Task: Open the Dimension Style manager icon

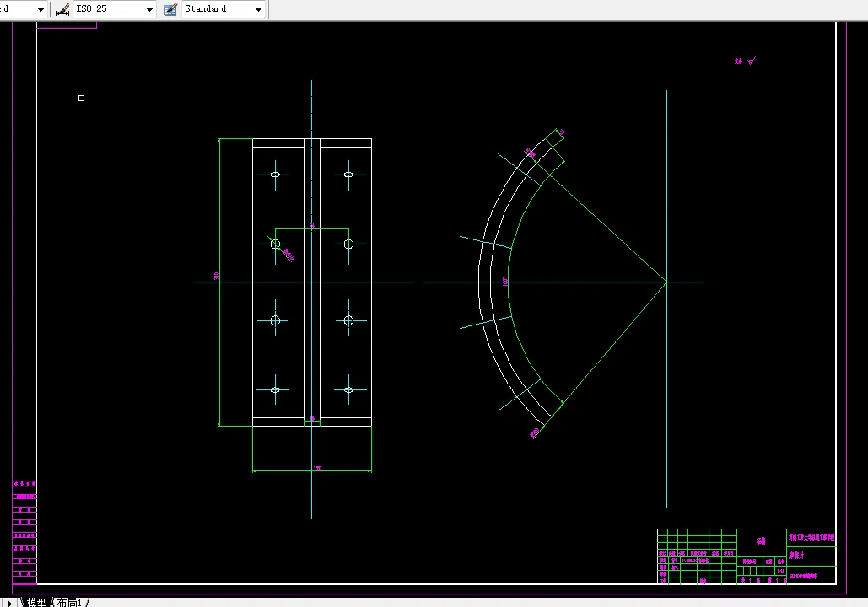Action: (x=62, y=9)
